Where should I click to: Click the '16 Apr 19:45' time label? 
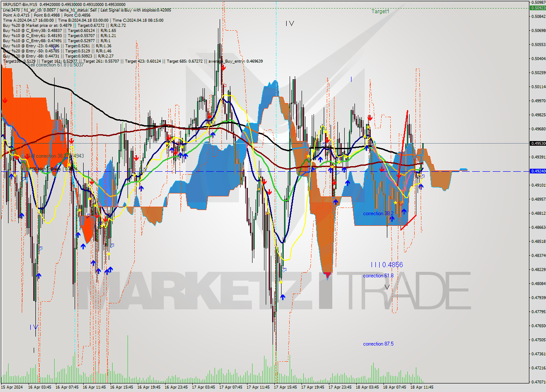[x=148, y=387]
